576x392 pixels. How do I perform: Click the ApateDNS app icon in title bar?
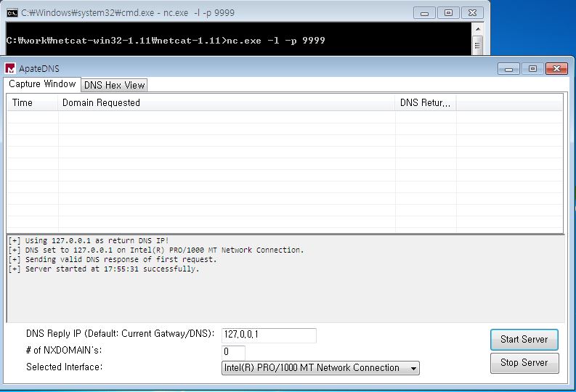tap(10, 68)
